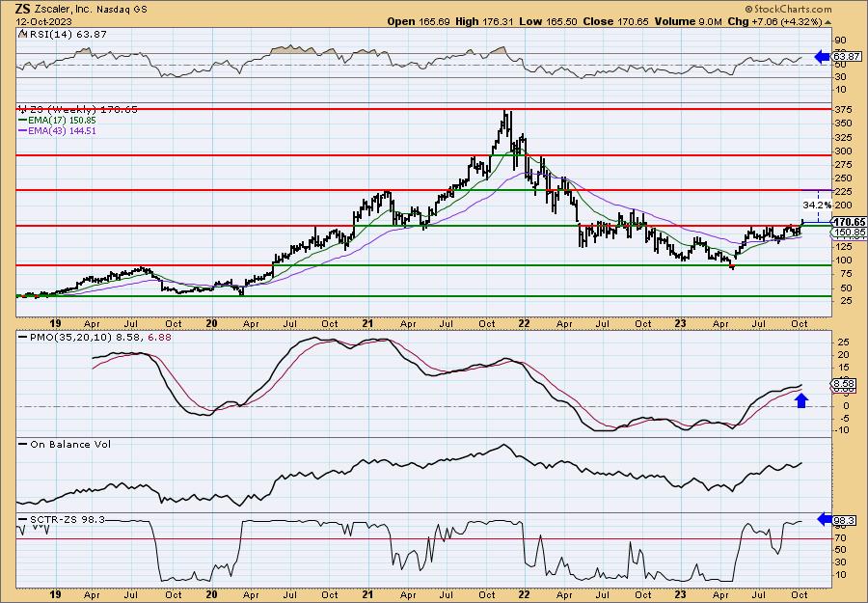This screenshot has height=603, width=868.
Task: Click the up triangle beside the change percent
Action: click(828, 22)
